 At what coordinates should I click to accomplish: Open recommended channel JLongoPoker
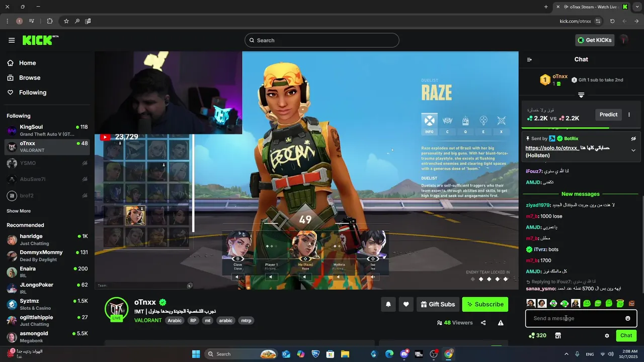point(47,288)
